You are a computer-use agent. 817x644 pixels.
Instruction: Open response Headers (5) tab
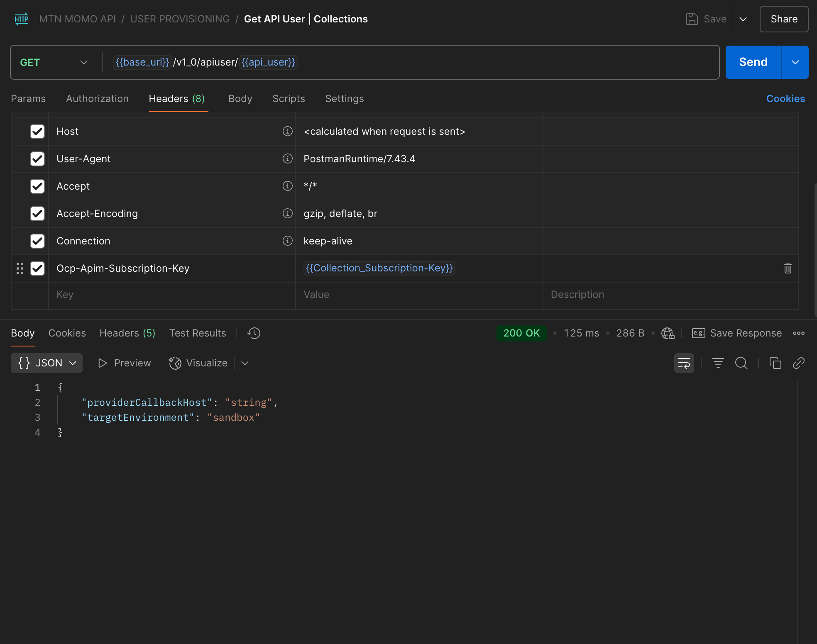tap(127, 333)
